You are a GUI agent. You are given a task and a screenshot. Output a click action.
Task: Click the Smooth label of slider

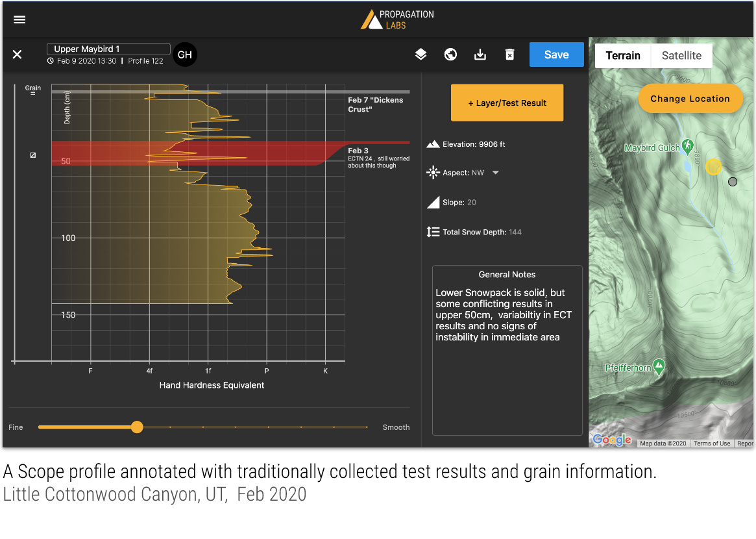[x=396, y=427]
